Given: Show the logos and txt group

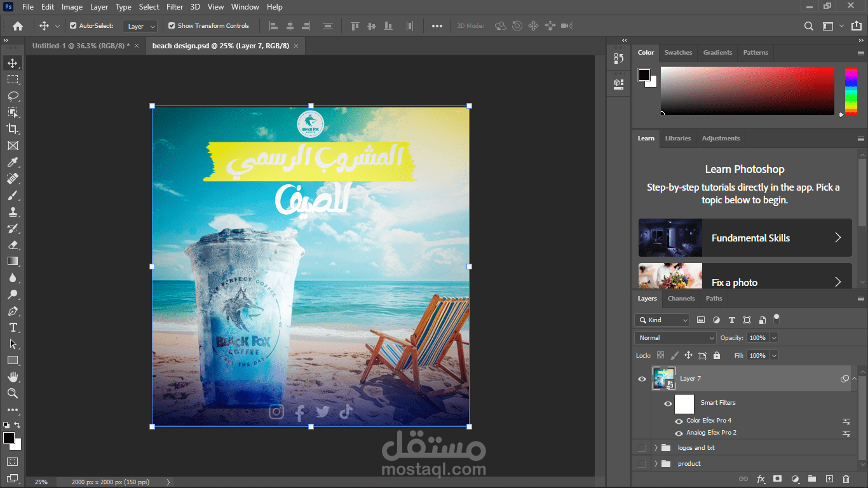Looking at the screenshot, I should click(642, 448).
